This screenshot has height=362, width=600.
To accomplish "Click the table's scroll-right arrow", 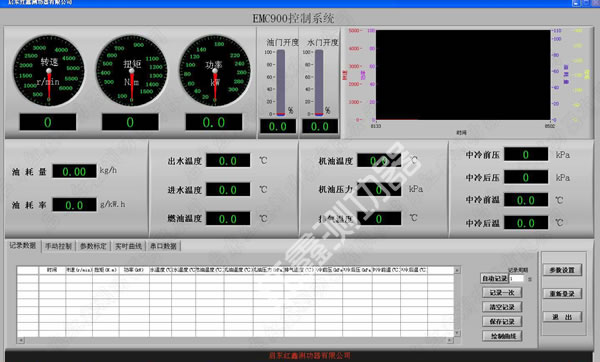I will pyautogui.click(x=450, y=340).
